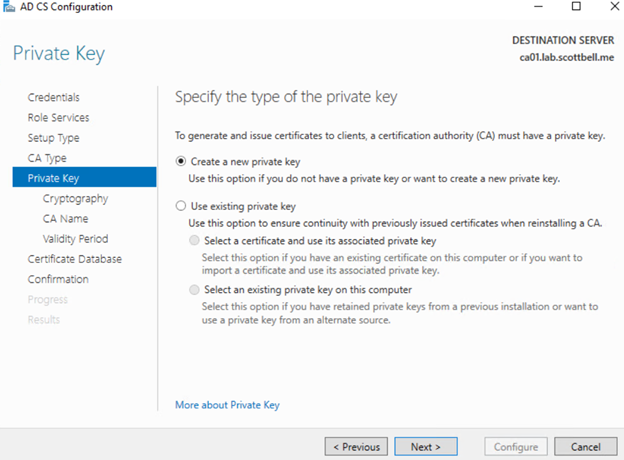Jump to Confirmation step
Image resolution: width=624 pixels, height=460 pixels.
pyautogui.click(x=58, y=279)
